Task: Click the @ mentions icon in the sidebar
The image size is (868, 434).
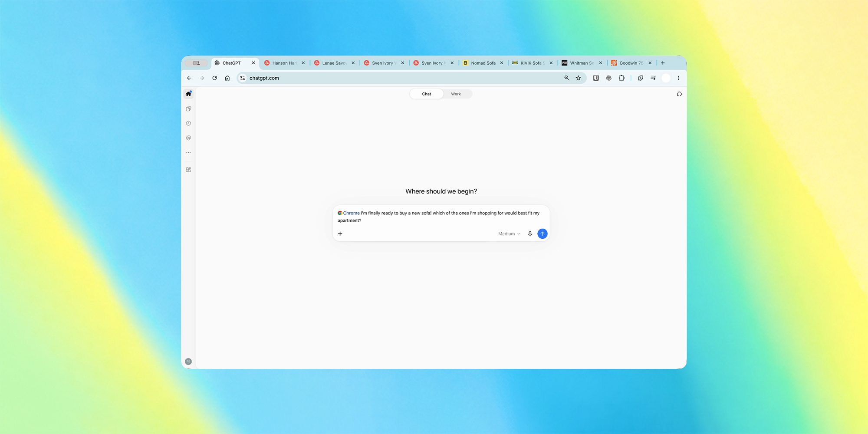Action: [x=188, y=138]
